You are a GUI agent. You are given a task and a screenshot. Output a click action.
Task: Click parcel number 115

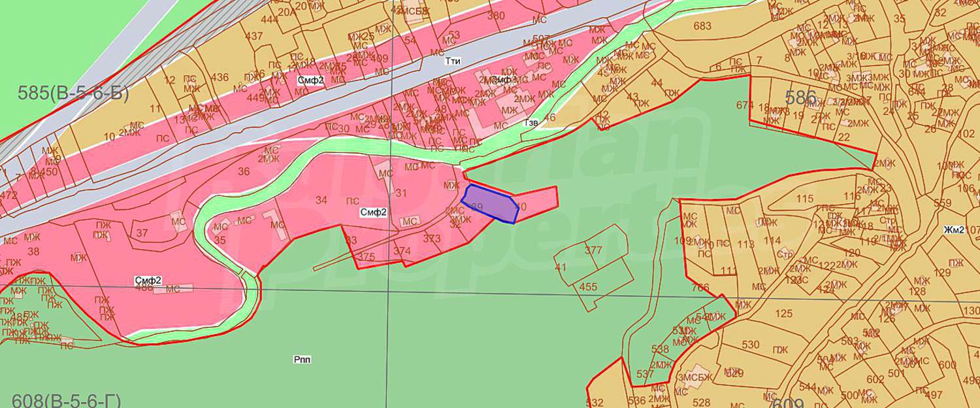pos(805,199)
